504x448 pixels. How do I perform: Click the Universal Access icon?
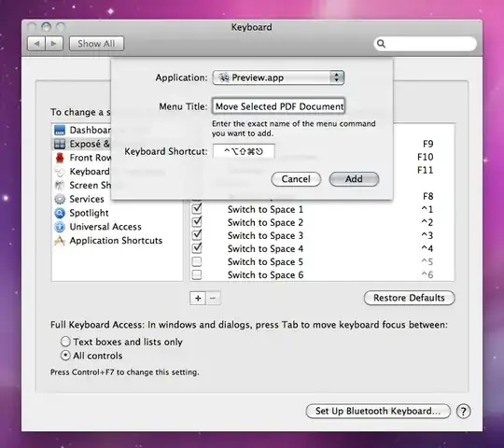coord(60,227)
